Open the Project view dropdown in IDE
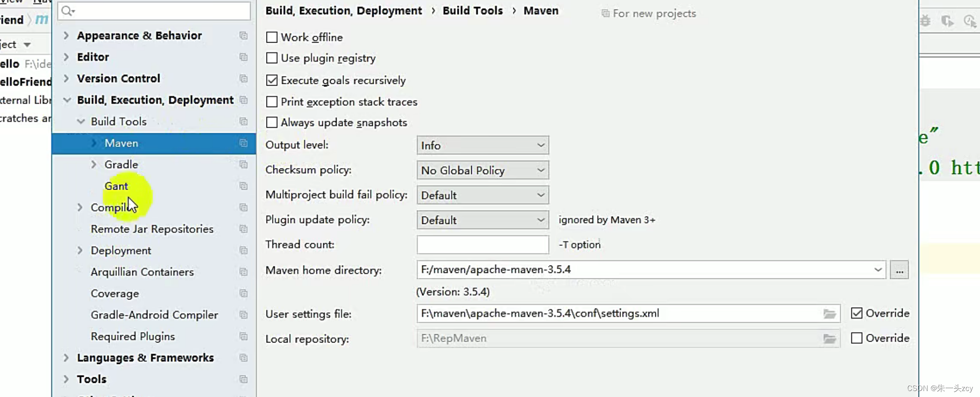Screen dimensions: 980x397 point(27,44)
